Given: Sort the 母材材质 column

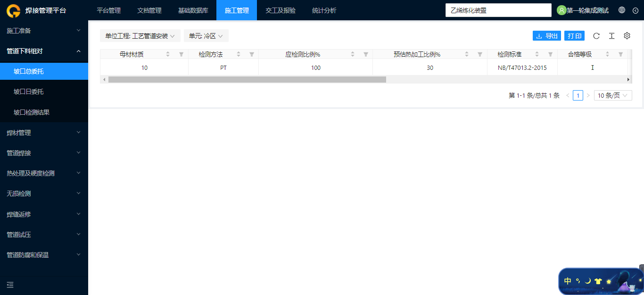Looking at the screenshot, I should click(168, 54).
